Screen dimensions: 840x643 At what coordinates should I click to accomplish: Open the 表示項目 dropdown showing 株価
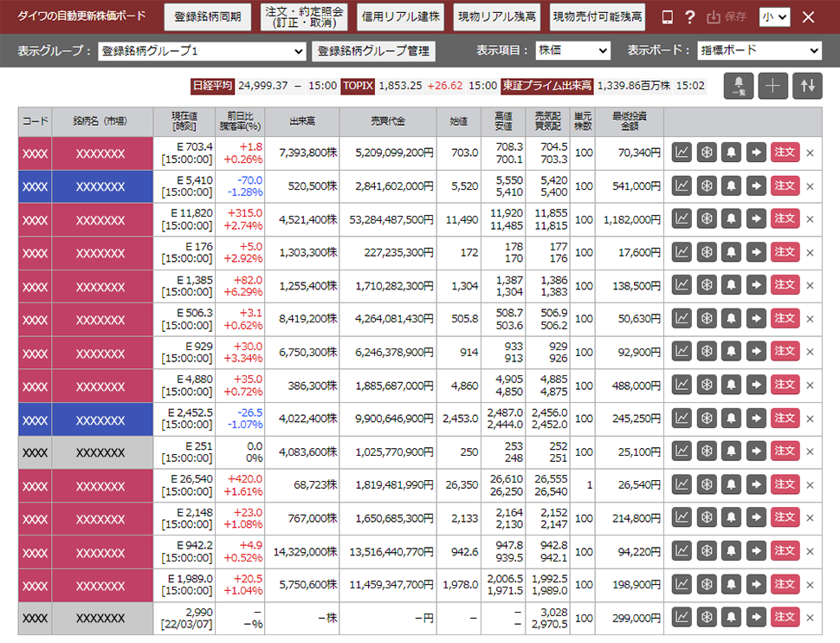tap(572, 51)
